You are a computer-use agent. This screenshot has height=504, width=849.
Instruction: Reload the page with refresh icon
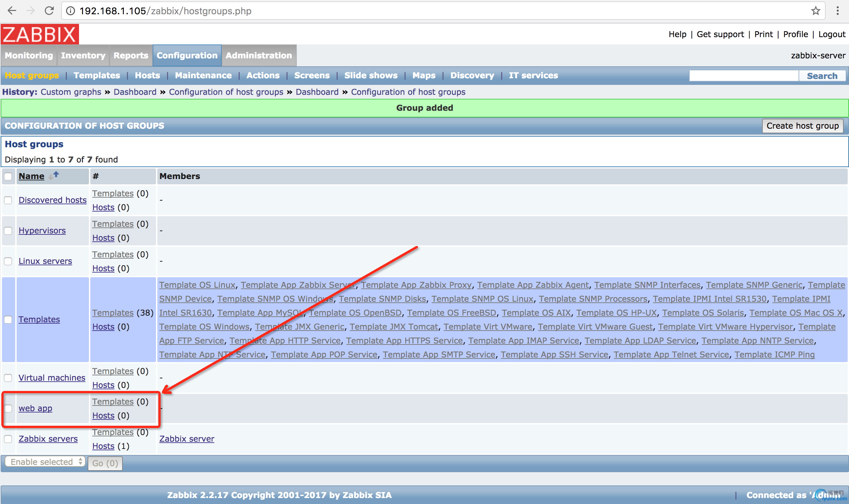pyautogui.click(x=49, y=11)
